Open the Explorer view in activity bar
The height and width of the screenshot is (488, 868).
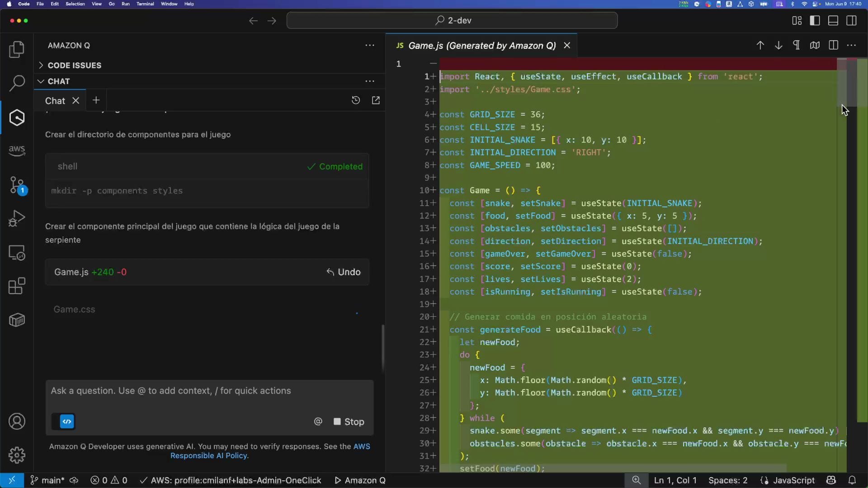pos(17,49)
